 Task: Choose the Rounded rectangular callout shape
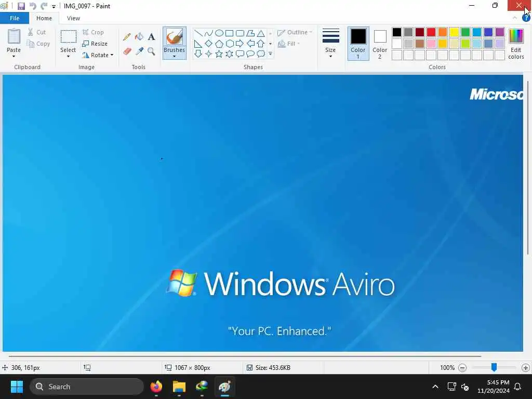[x=240, y=54]
